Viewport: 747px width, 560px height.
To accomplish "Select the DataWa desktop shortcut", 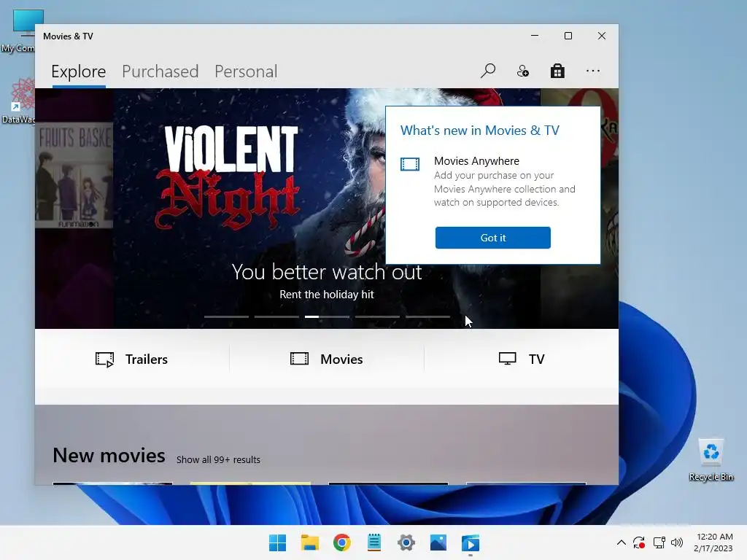I will [x=19, y=101].
